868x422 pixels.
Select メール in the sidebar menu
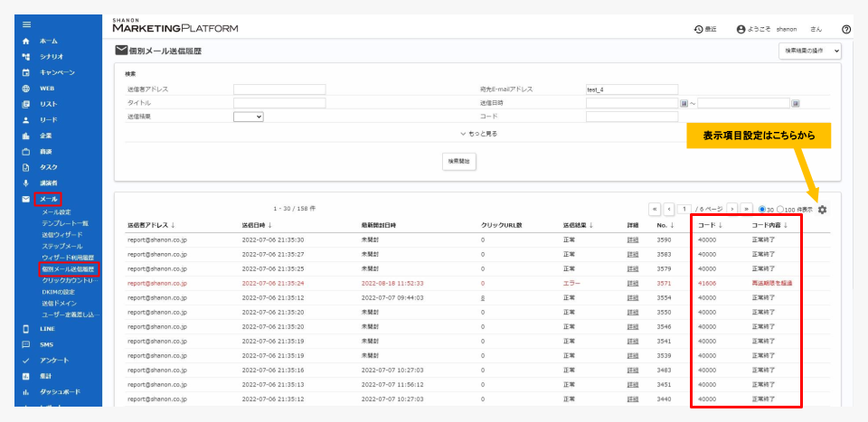point(48,199)
